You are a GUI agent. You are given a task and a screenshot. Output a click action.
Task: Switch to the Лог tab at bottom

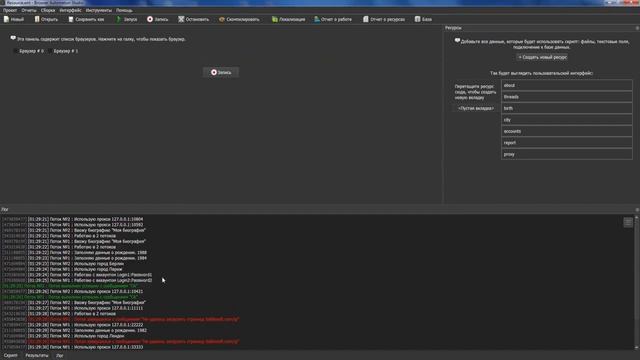[x=60, y=356]
